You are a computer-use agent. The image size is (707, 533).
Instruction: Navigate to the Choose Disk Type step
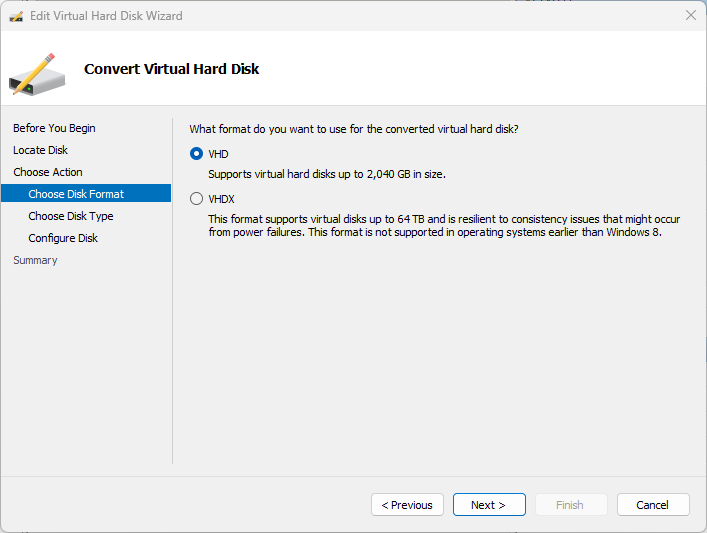pos(70,216)
